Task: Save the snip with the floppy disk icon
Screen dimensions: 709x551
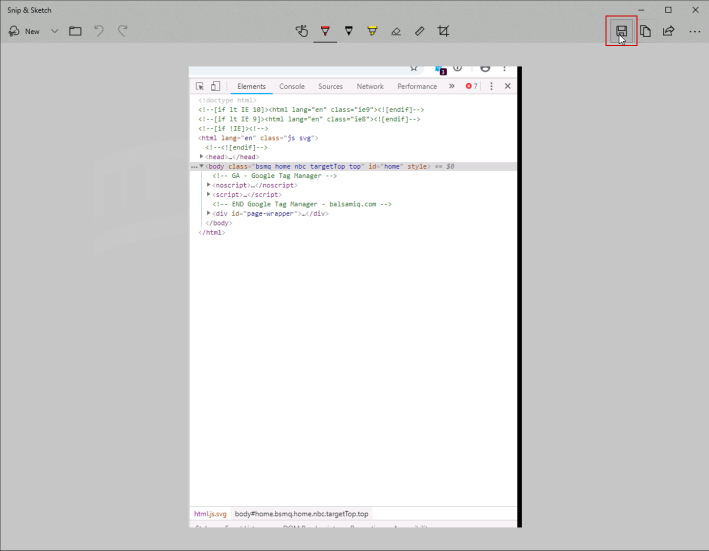Action: pyautogui.click(x=621, y=31)
